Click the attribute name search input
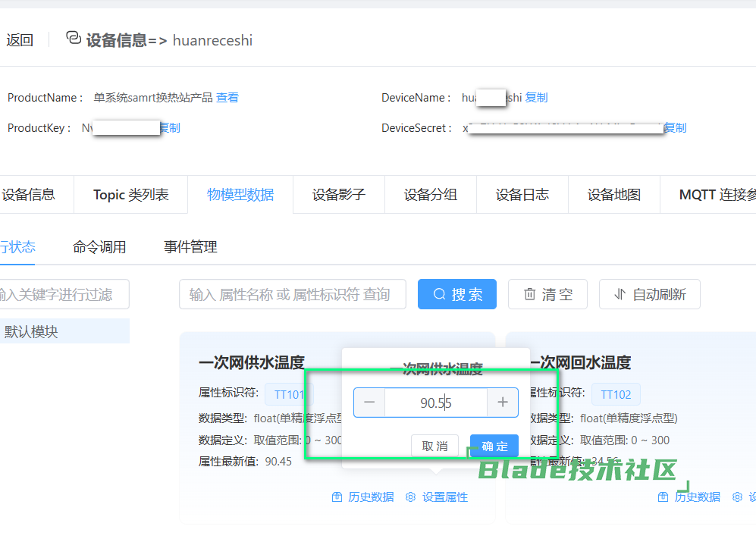Image resolution: width=756 pixels, height=539 pixels. 292,294
